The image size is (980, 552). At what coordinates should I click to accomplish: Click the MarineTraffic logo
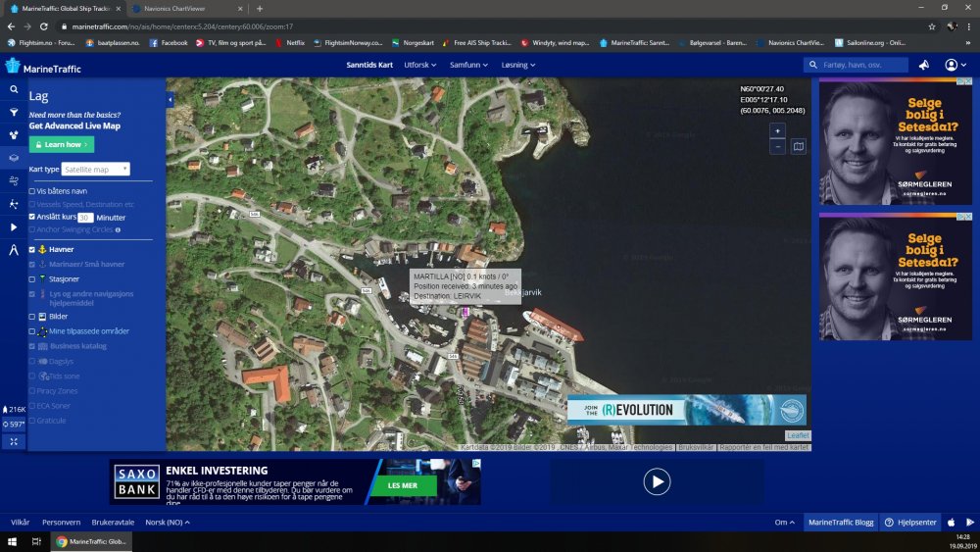click(x=42, y=67)
